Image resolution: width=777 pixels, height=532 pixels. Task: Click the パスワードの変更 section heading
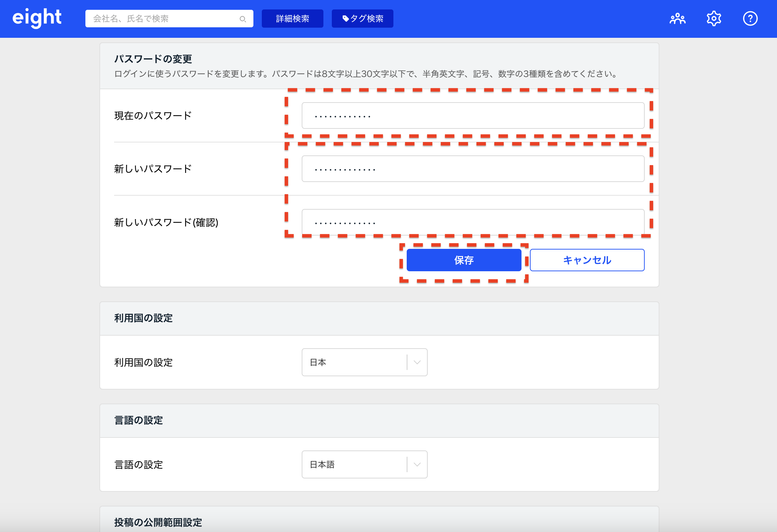pos(153,59)
